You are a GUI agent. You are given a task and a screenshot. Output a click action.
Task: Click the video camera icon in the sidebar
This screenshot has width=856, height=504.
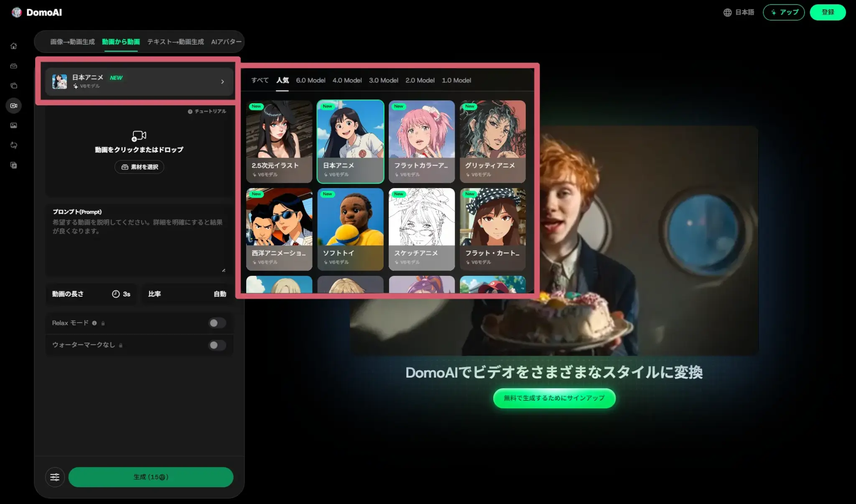coord(14,106)
